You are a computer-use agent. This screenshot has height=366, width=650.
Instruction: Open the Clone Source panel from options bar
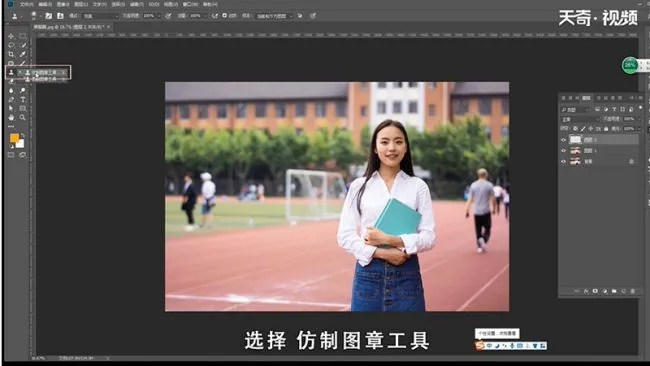pyautogui.click(x=60, y=16)
